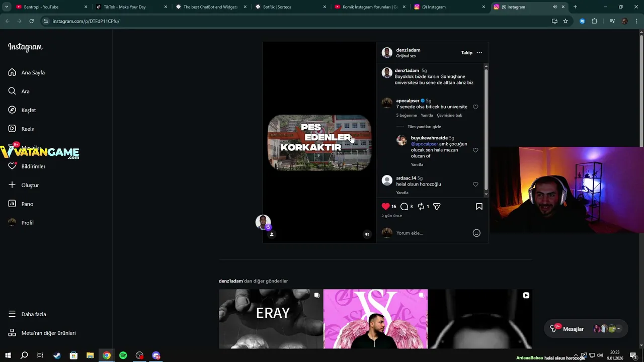
Task: Reload the Instagram page
Action: (x=31, y=21)
